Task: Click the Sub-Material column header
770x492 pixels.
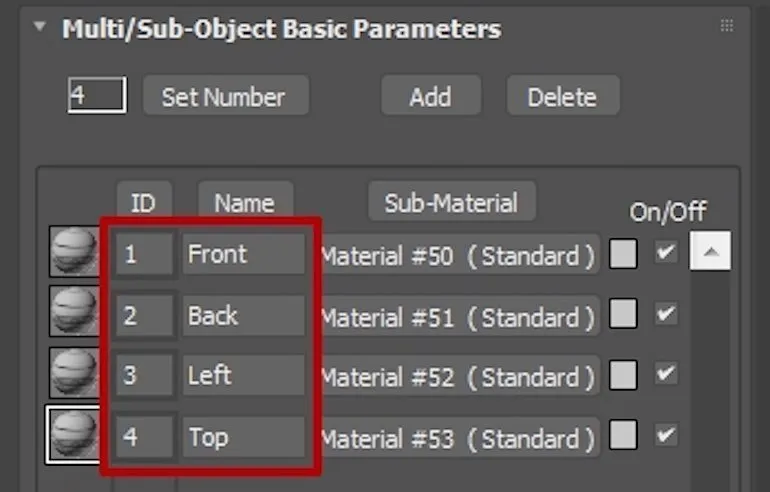Action: [x=451, y=202]
